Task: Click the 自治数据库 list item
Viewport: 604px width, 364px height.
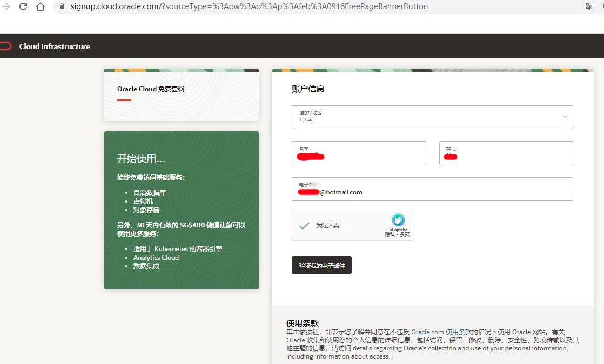Action: click(x=150, y=193)
